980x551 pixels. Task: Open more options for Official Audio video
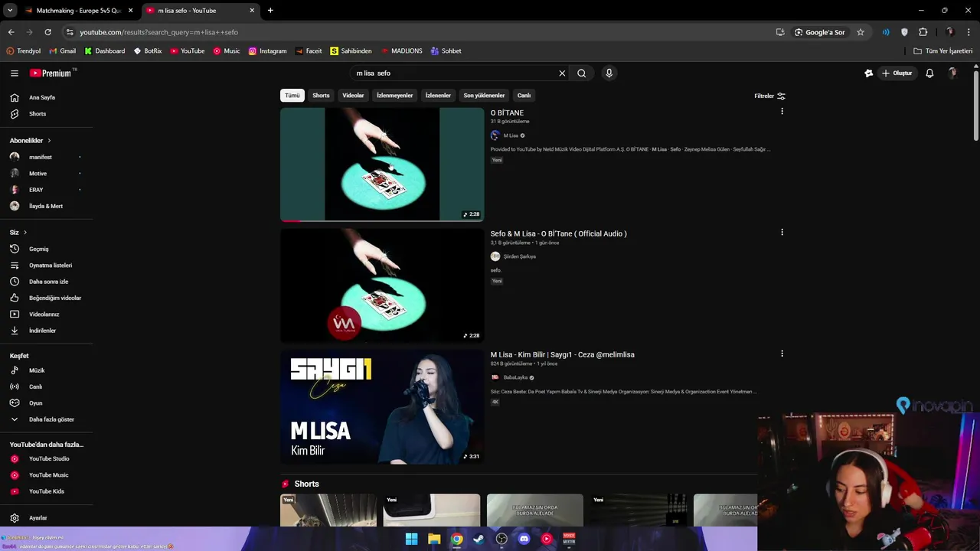(x=782, y=233)
